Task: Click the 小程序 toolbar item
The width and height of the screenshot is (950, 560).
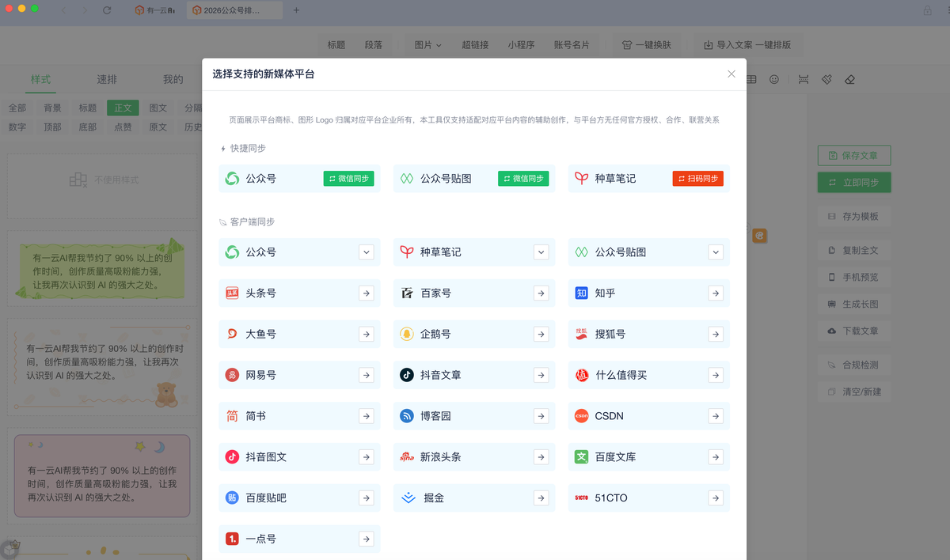Action: 521,45
